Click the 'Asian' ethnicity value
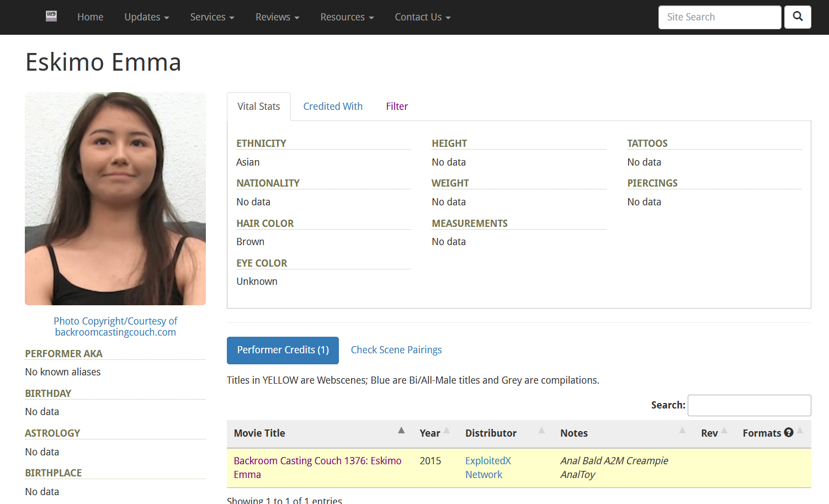The height and width of the screenshot is (504, 829). [x=248, y=162]
